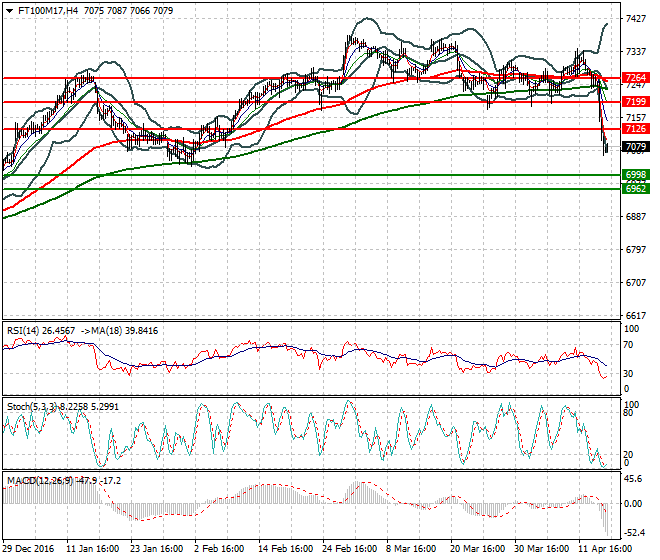The image size is (660, 560).
Task: Click the 2 Feb 16:00 time axis label
Action: pyautogui.click(x=219, y=549)
